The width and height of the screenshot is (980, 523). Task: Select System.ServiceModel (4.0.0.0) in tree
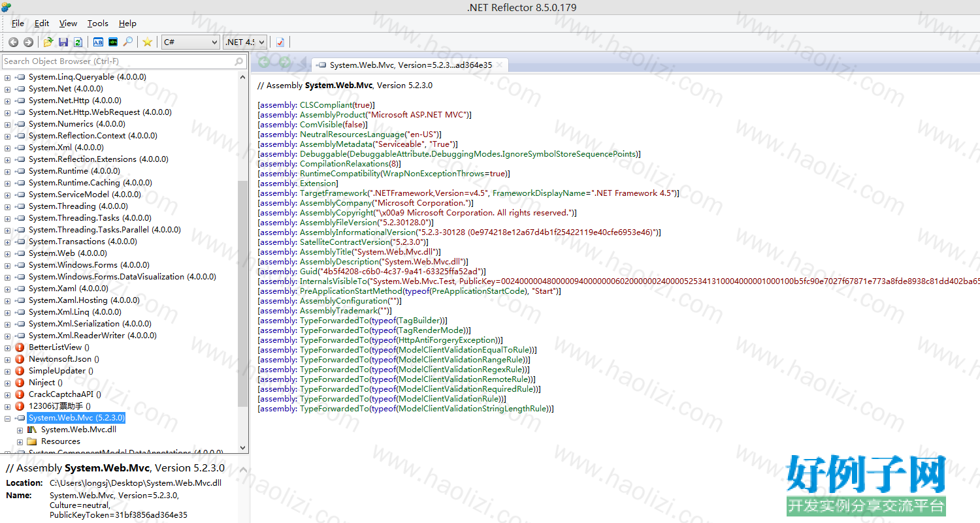pyautogui.click(x=85, y=195)
